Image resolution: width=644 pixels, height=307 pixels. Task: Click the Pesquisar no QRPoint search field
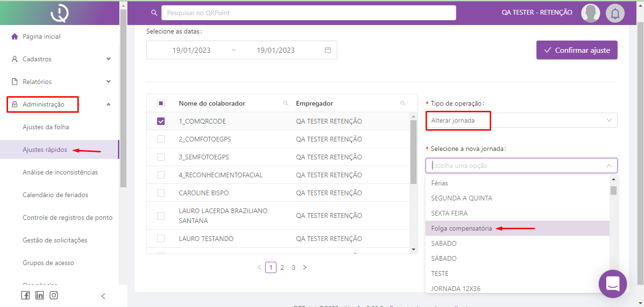pos(309,13)
